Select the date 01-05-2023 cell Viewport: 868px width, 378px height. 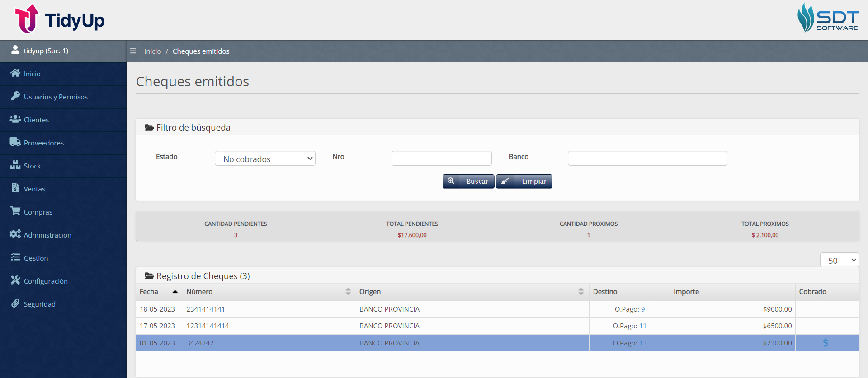[x=159, y=343]
